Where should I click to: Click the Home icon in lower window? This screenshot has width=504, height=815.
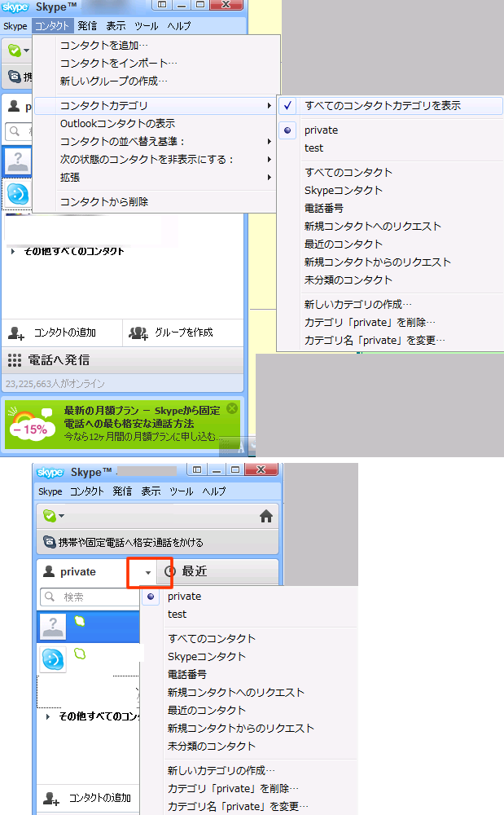pos(266,516)
